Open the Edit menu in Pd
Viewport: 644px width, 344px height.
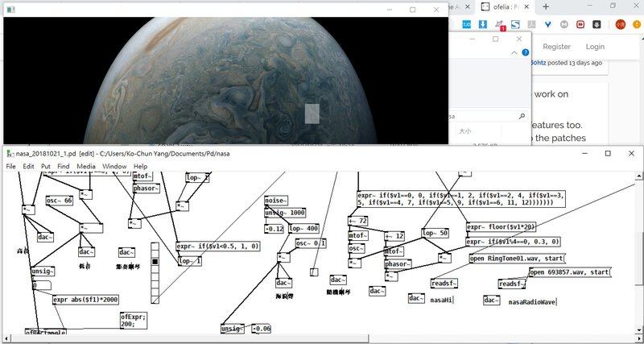(28, 167)
